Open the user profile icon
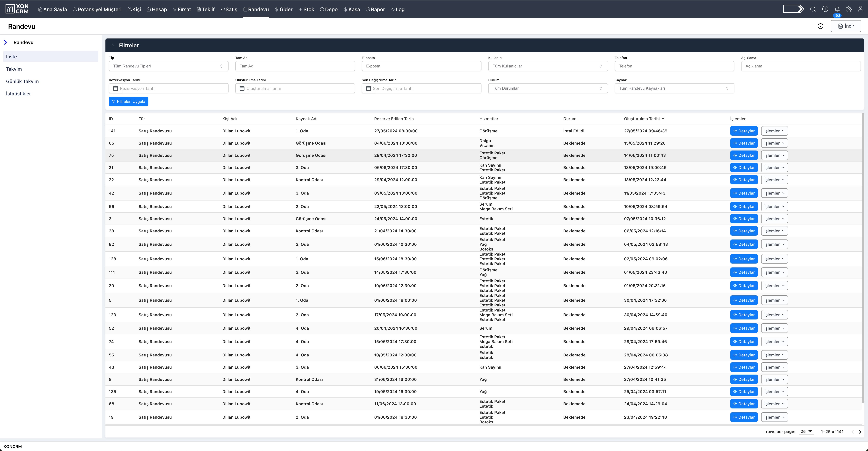Viewport: 868px width, 451px height. (x=860, y=9)
